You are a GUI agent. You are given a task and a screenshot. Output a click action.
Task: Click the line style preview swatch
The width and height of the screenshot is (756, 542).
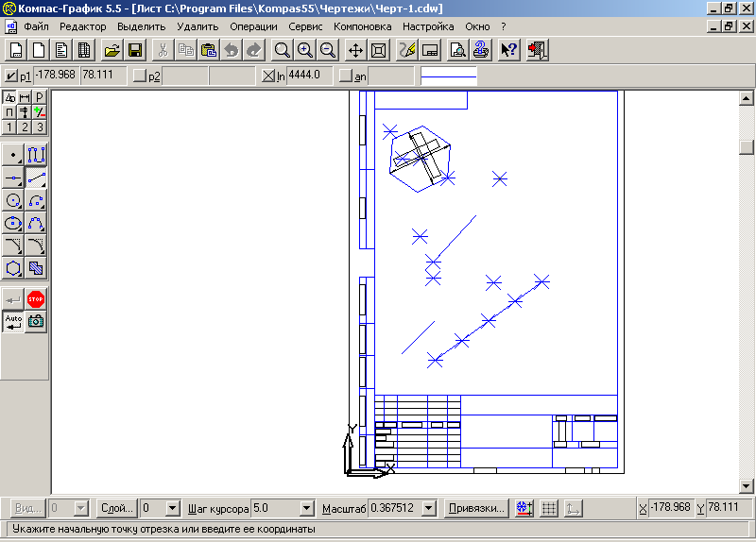pos(448,76)
